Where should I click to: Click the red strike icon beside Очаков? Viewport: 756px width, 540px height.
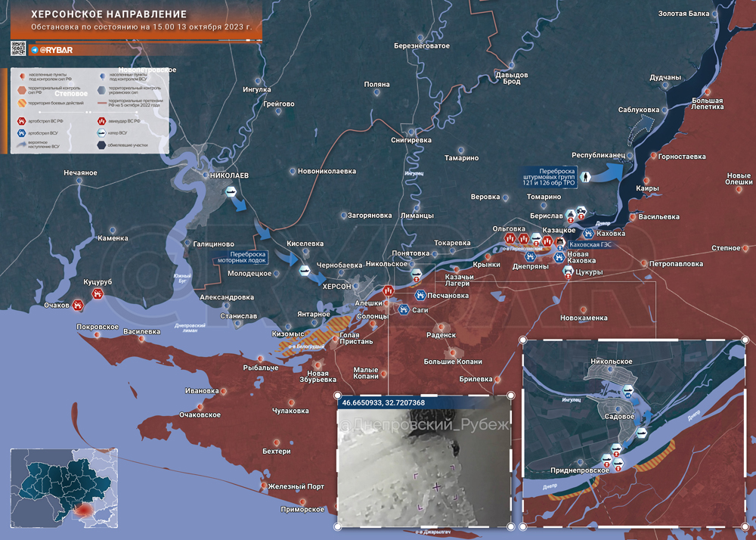click(x=78, y=306)
